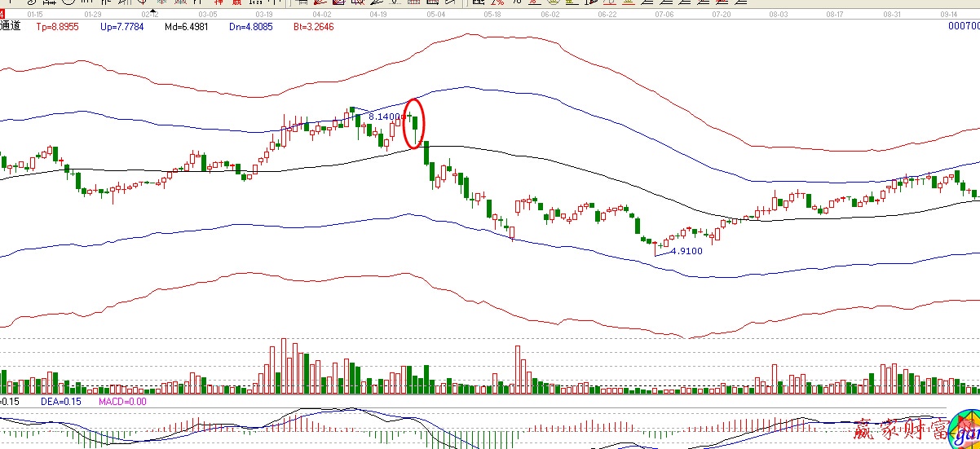
Task: Select the 通道 indicator name label
Action: (x=11, y=26)
